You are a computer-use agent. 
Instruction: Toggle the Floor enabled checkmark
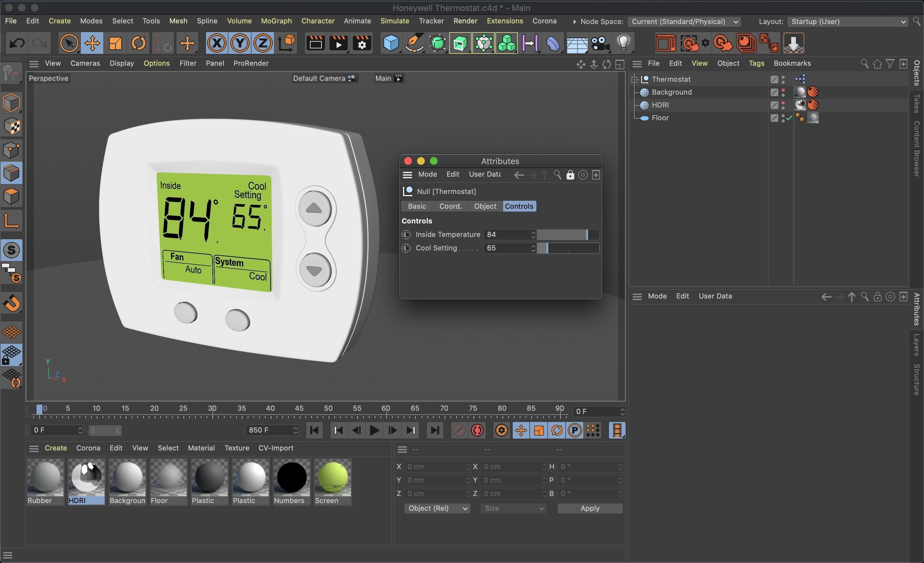point(789,118)
